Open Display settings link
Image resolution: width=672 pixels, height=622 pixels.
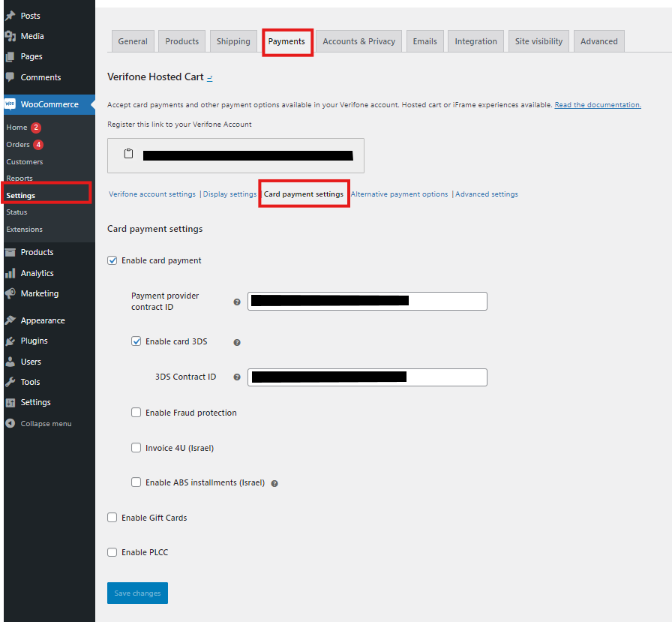229,194
